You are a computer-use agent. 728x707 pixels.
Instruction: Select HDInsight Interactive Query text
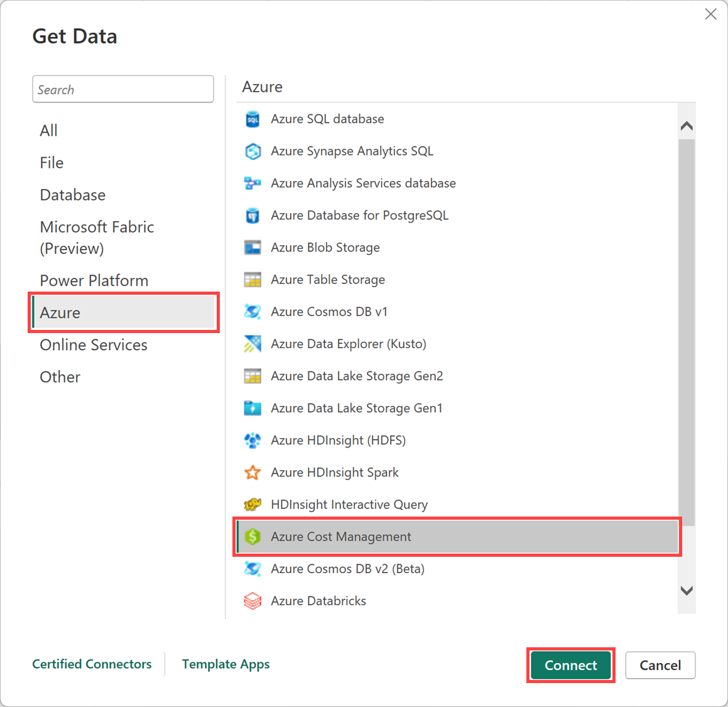349,505
